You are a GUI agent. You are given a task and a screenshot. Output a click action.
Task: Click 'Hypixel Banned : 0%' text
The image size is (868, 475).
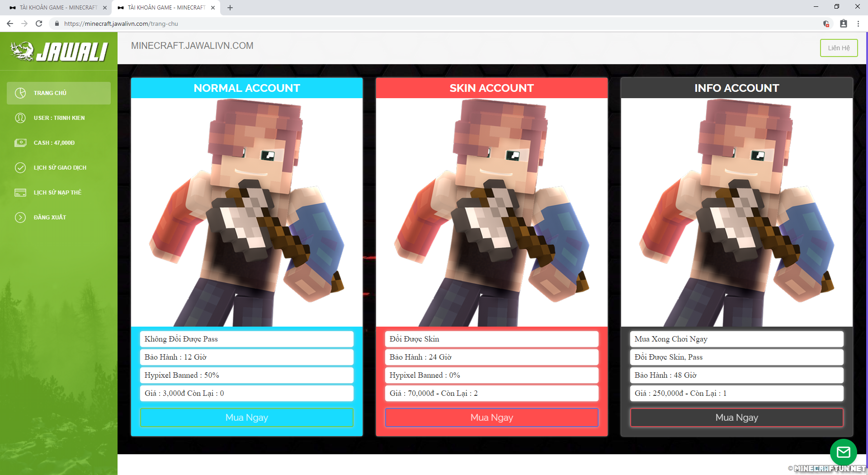point(425,375)
